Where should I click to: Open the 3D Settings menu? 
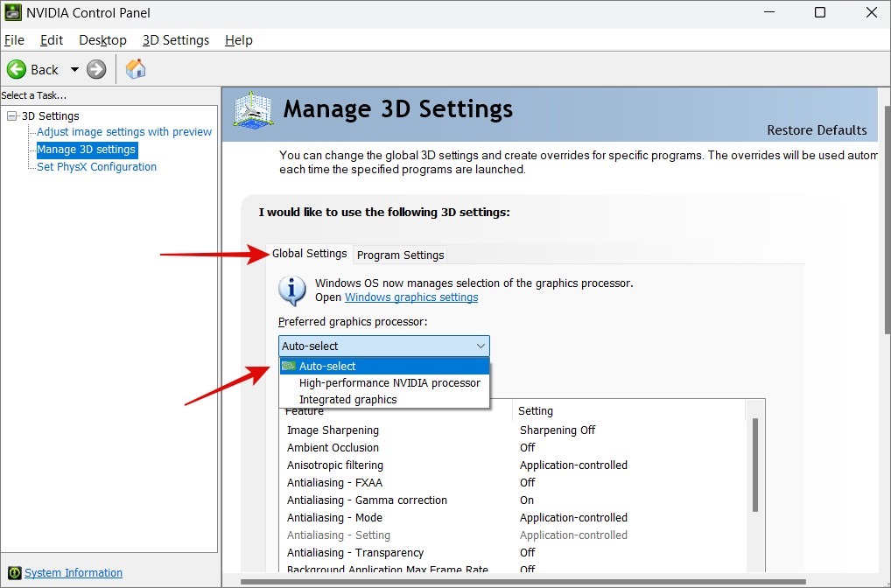pos(176,40)
